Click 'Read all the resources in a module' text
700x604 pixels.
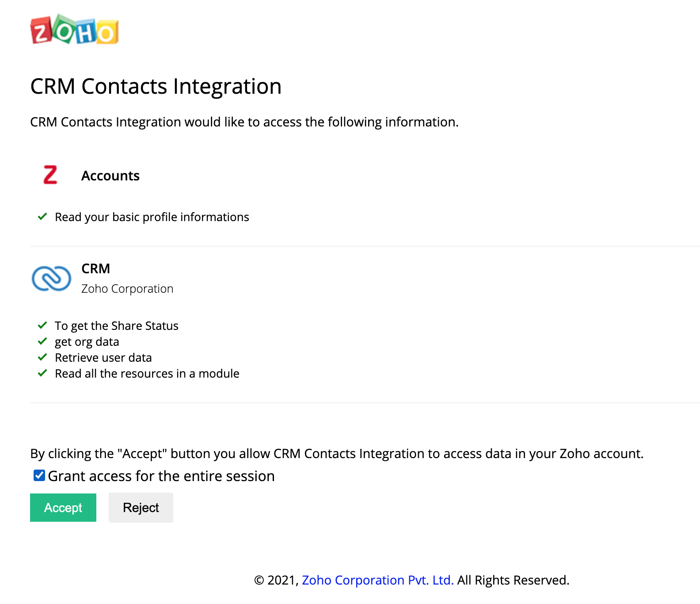pos(147,374)
